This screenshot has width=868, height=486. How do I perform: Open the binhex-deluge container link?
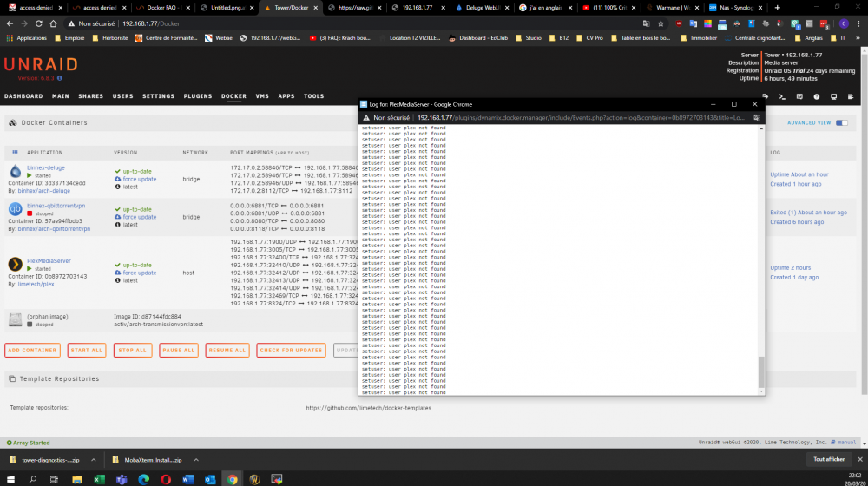(46, 167)
